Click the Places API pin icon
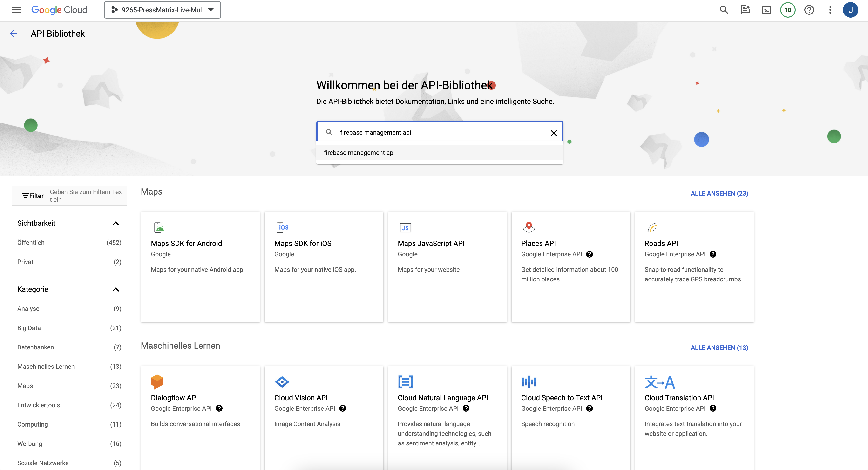868x470 pixels. [x=529, y=227]
